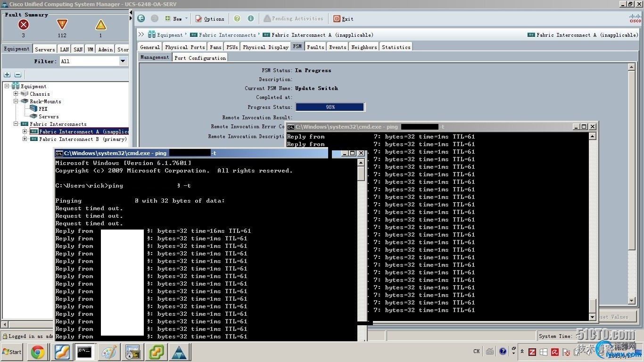Image resolution: width=644 pixels, height=362 pixels.
Task: Open the VMware vSphere taskbar icon
Action: pos(156,352)
